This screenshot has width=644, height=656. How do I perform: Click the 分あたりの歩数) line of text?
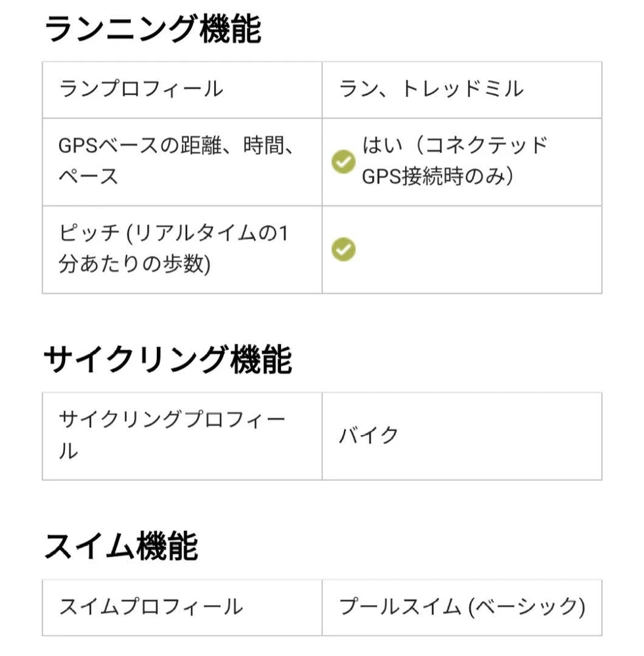click(135, 265)
